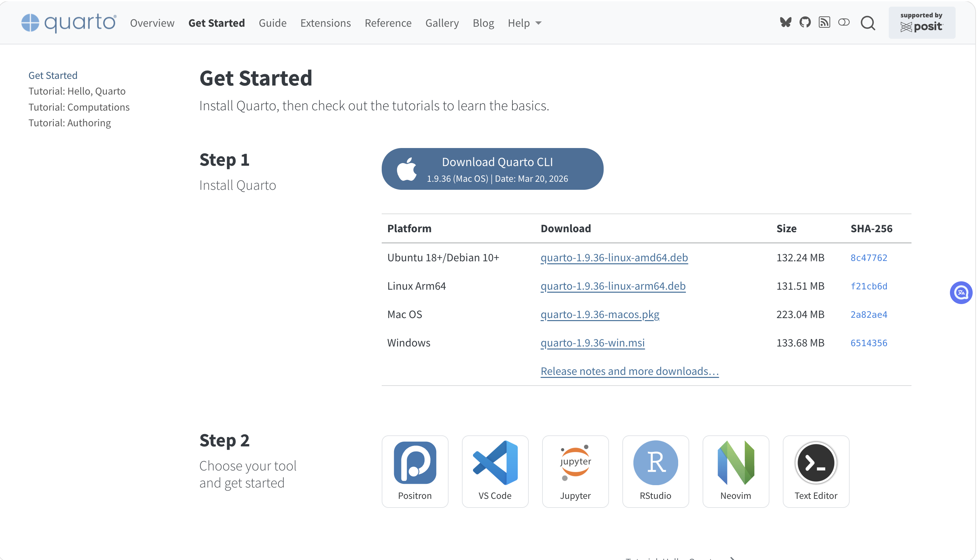Viewport: 978px width, 560px height.
Task: Open the Bluesky butterfly icon link
Action: click(x=785, y=22)
